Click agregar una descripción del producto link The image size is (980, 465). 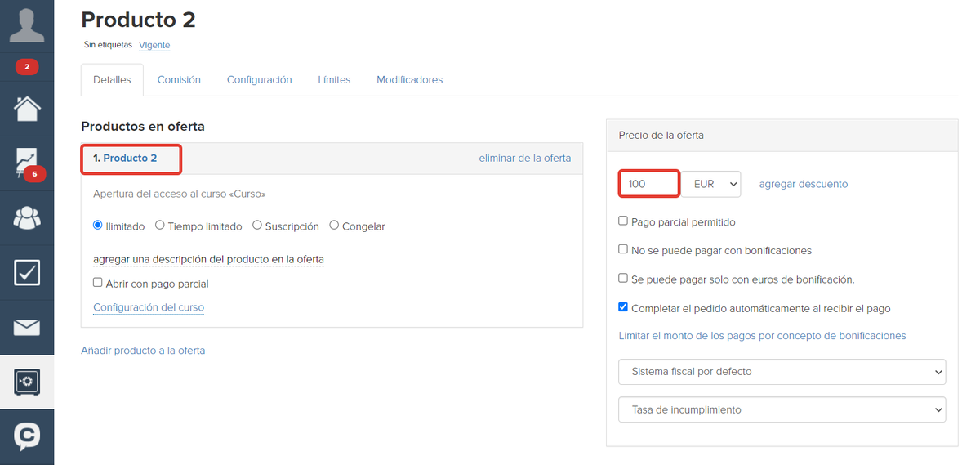pos(208,259)
